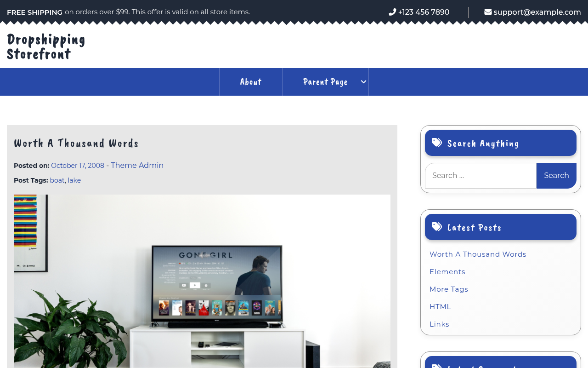The image size is (588, 368).
Task: Select the lake post tag
Action: 74,180
